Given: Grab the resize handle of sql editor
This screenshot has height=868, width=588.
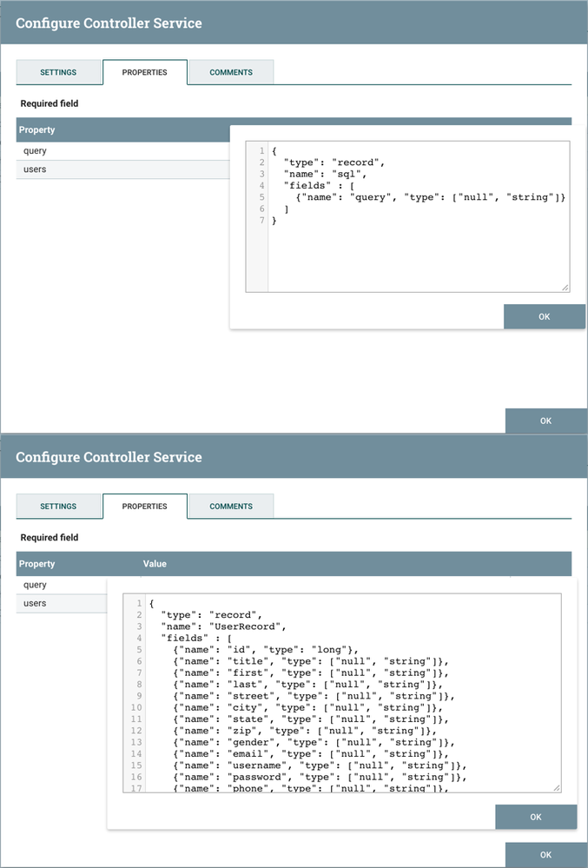Looking at the screenshot, I should click(565, 288).
